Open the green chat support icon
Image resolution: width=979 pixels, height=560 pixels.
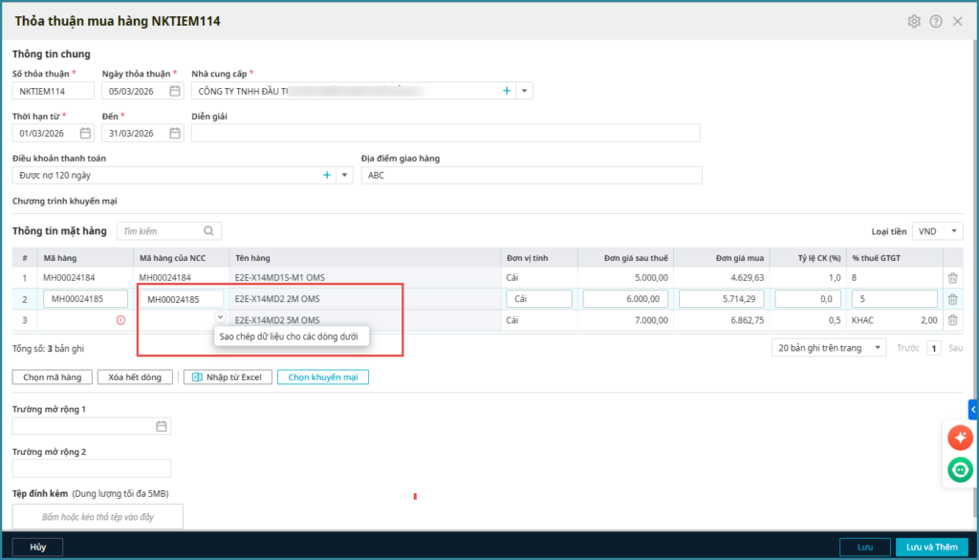coord(960,469)
